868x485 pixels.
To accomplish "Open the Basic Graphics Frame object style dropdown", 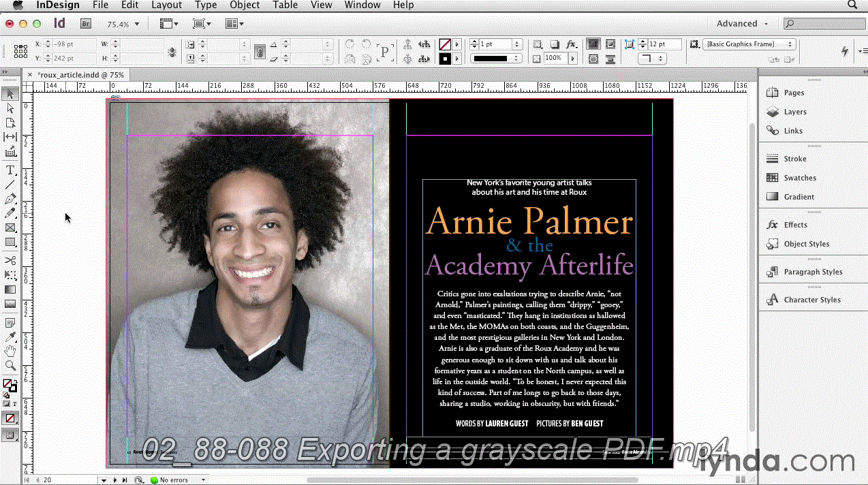I will (749, 44).
